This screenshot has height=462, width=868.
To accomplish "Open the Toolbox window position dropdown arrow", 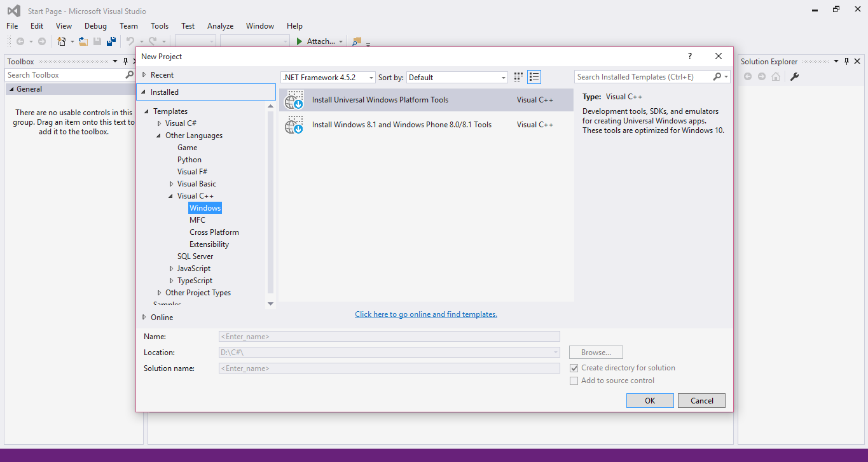I will (x=115, y=62).
